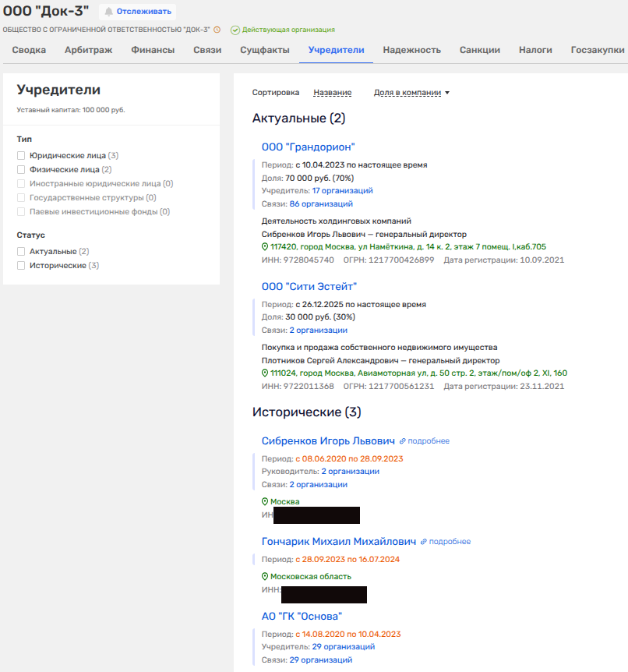Viewport: 628px width, 672px height.
Task: Open the ООО "Грандорион" founder link
Action: coord(308,147)
